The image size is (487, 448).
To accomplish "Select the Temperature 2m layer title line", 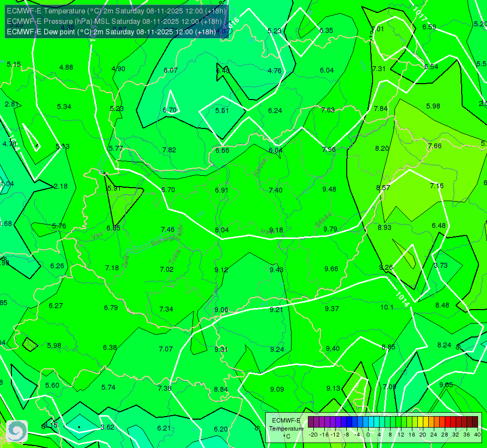I will [116, 11].
